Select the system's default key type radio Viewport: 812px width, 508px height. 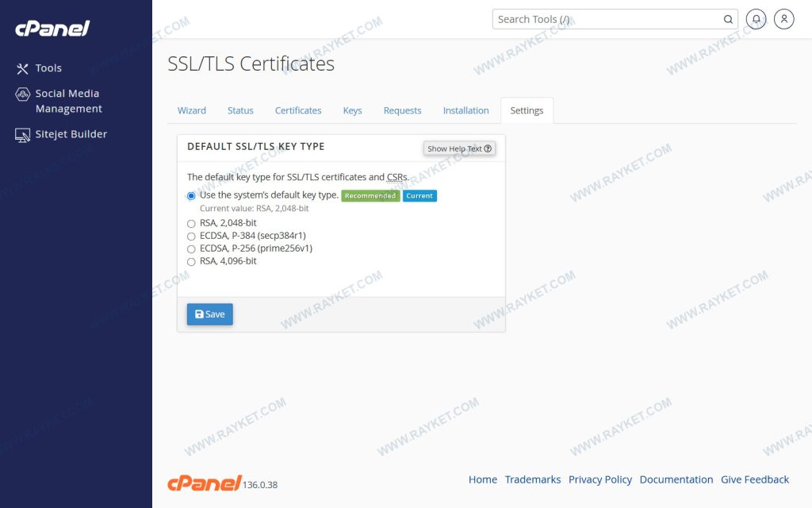click(191, 196)
